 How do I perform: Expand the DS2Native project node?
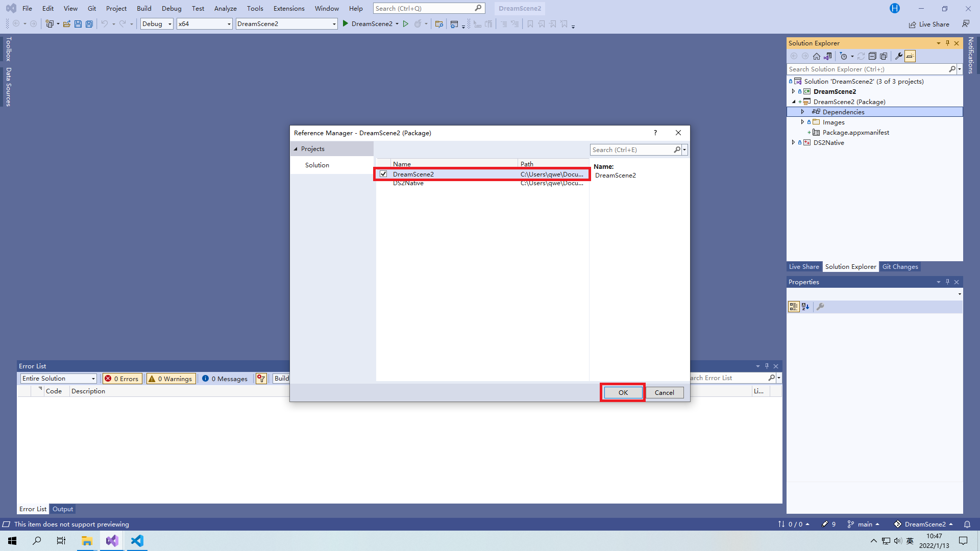(x=793, y=142)
